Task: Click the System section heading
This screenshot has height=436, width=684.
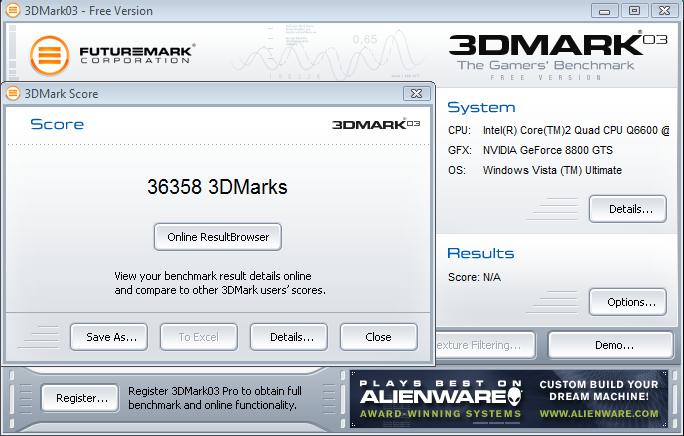Action: point(481,107)
